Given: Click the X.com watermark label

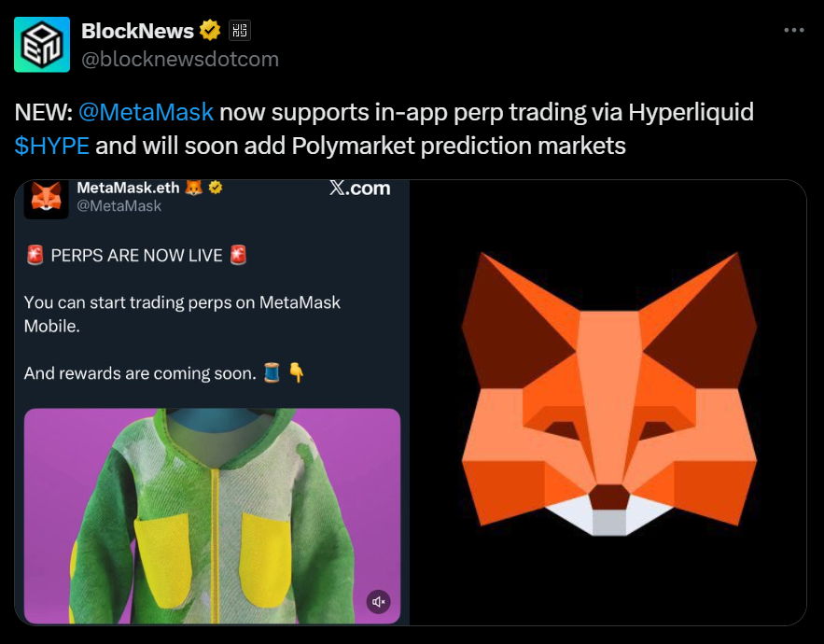Looking at the screenshot, I should [x=359, y=189].
